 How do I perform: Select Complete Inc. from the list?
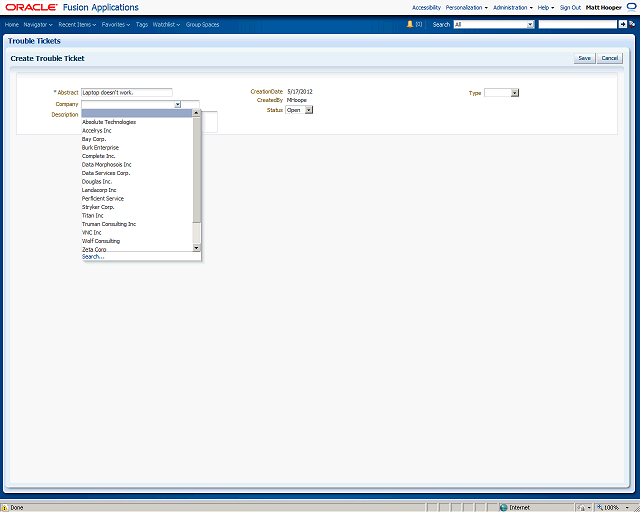click(x=137, y=156)
